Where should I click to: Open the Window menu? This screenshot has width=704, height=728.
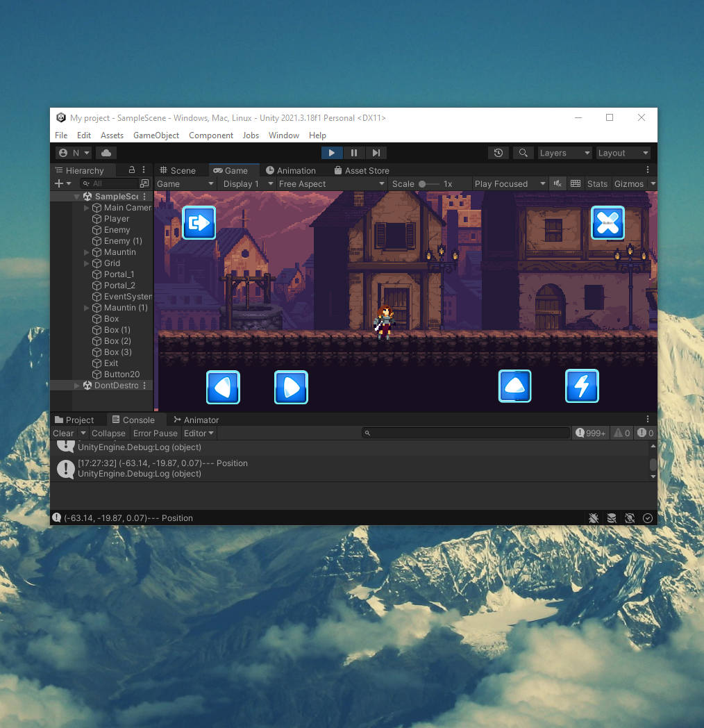(283, 135)
